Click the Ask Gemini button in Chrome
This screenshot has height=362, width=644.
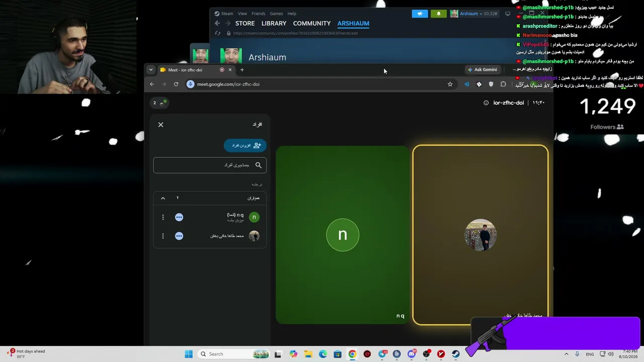(x=482, y=70)
